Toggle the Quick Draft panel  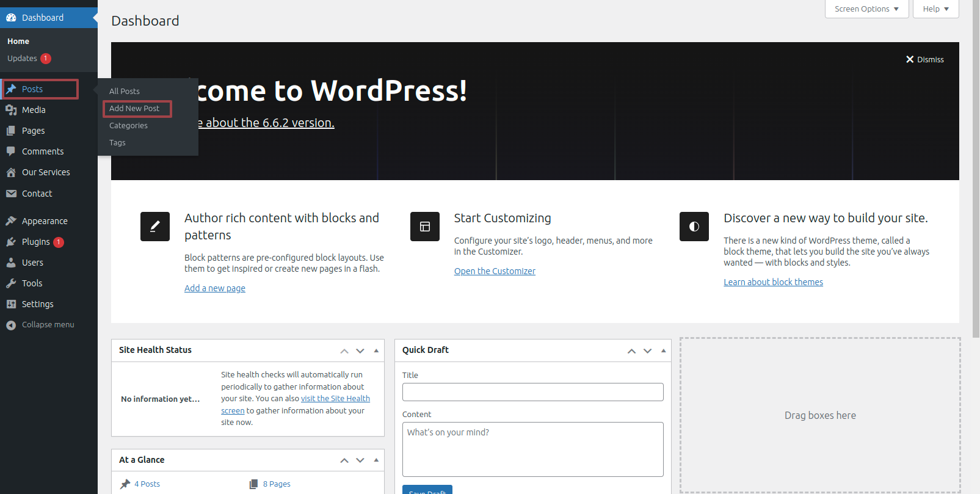(x=663, y=351)
